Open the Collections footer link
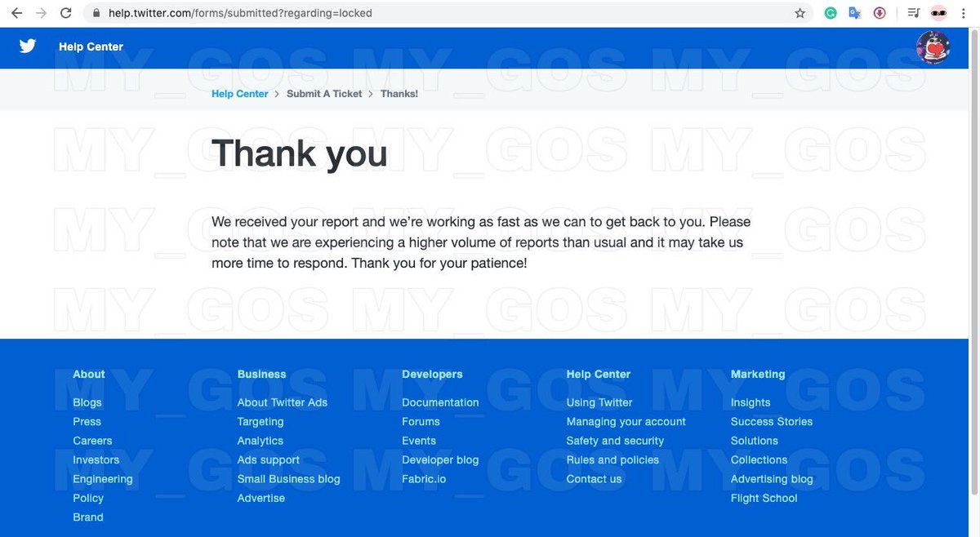Image resolution: width=980 pixels, height=537 pixels. click(x=759, y=460)
